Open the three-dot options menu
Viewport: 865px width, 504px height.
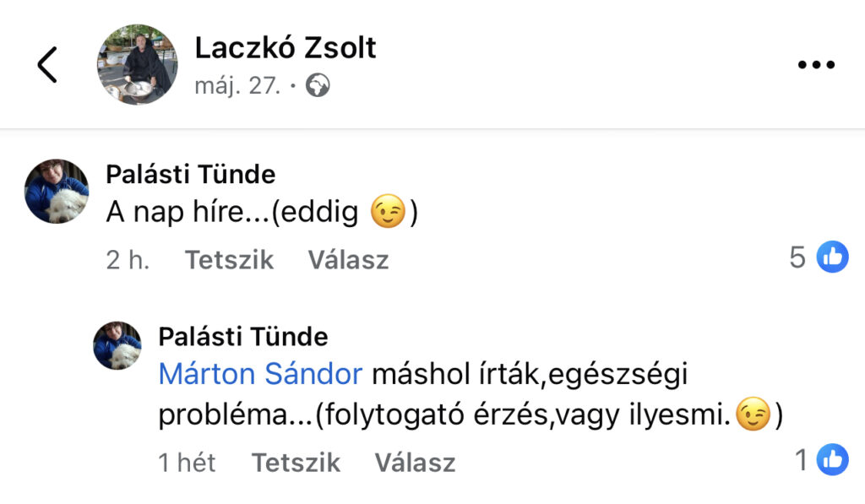point(816,65)
